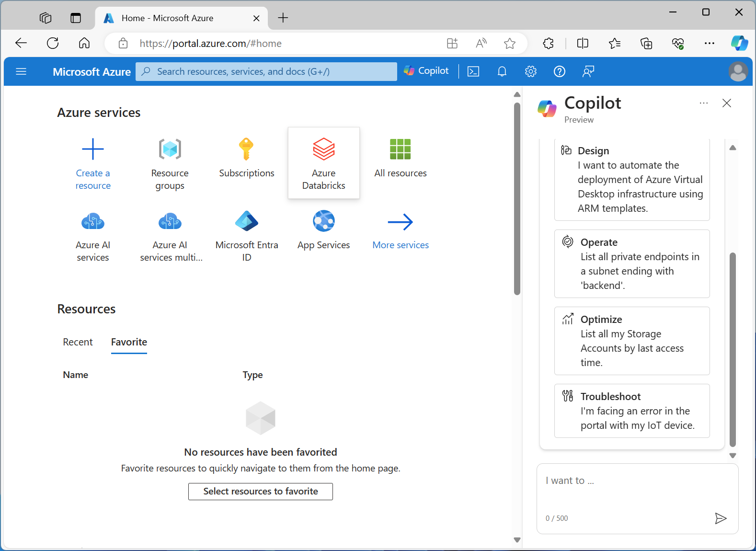Close the Home - Microsoft Azure tab
The height and width of the screenshot is (551, 756).
click(256, 18)
